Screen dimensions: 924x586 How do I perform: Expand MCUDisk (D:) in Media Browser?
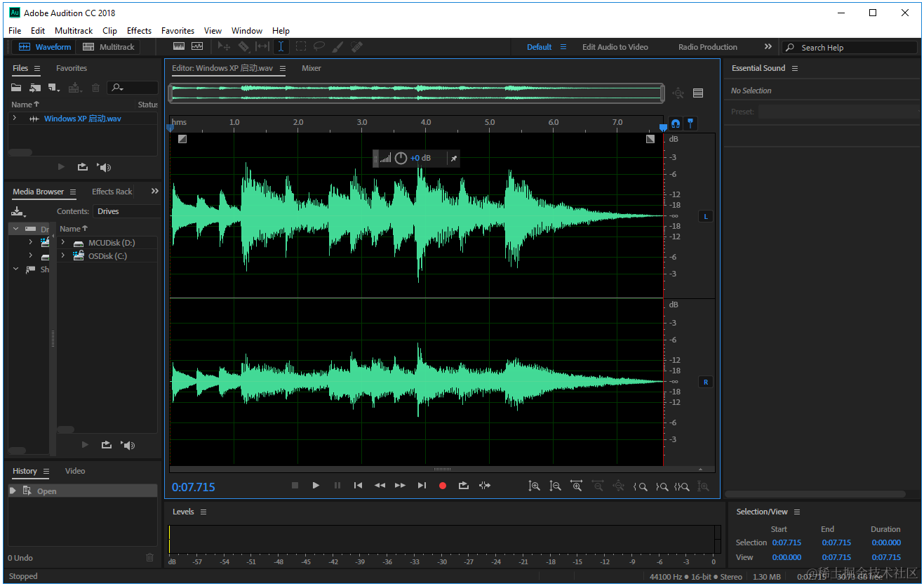pyautogui.click(x=63, y=243)
